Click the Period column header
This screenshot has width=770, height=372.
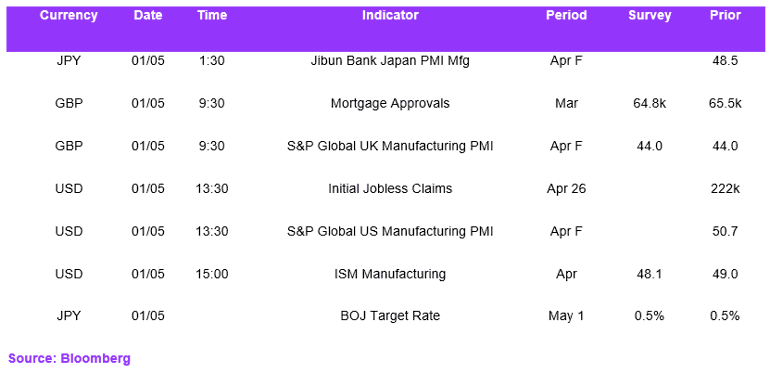tap(566, 16)
